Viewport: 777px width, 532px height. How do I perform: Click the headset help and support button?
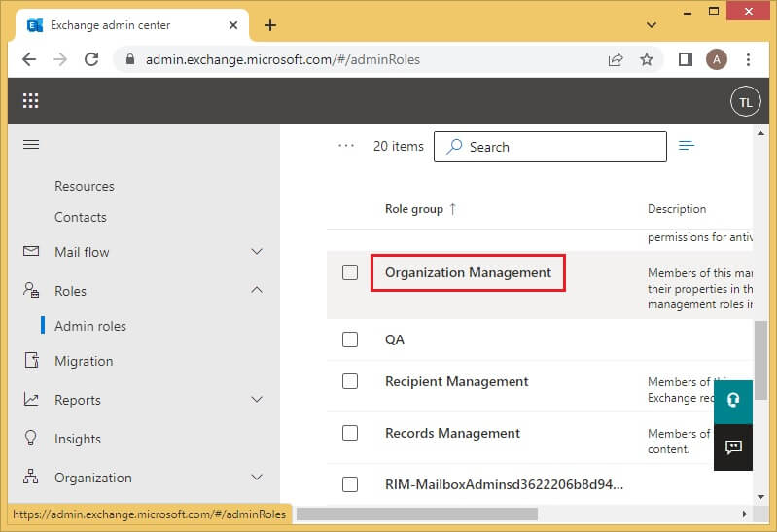tap(733, 400)
